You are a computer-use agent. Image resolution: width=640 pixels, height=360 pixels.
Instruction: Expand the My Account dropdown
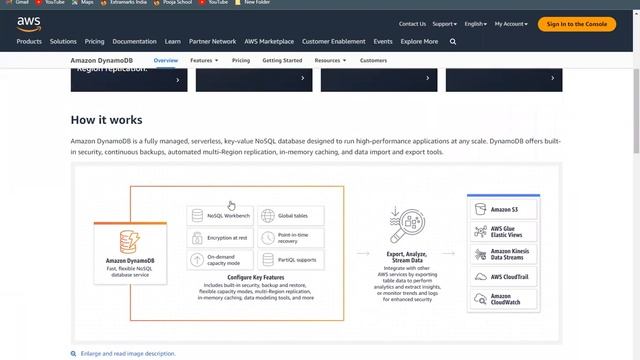(x=511, y=24)
